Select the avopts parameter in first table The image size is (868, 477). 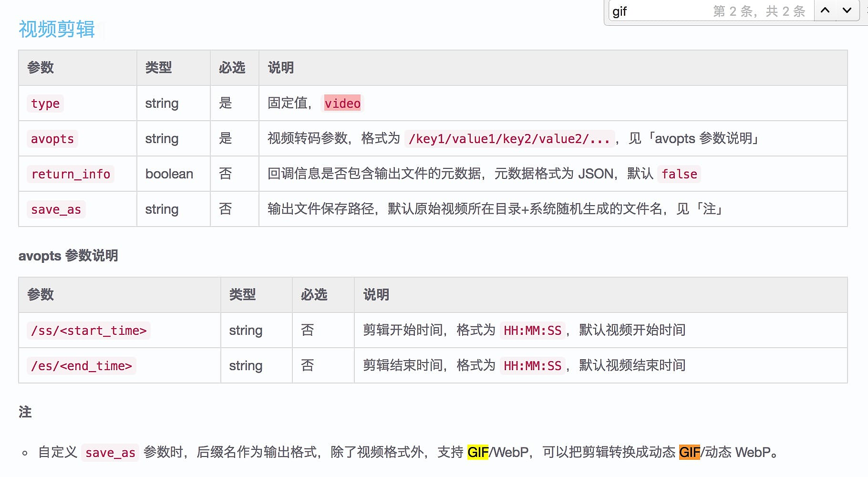tap(52, 139)
